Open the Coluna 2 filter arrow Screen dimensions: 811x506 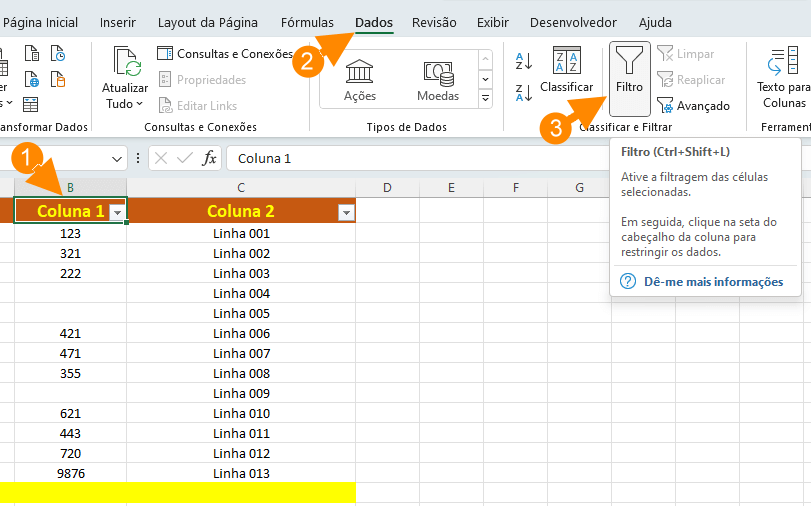tap(347, 213)
